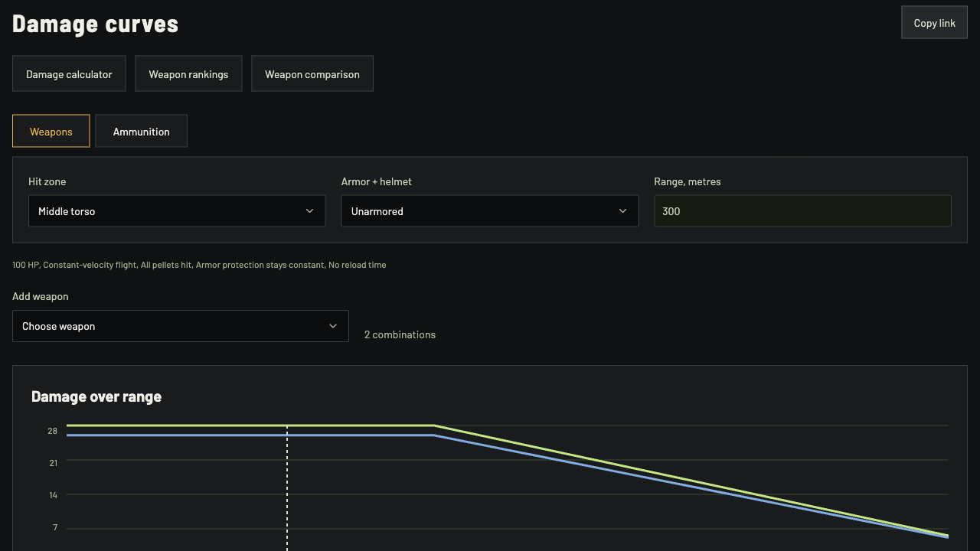Click the y-axis label 28
Screen dimensions: 980x551
(x=52, y=431)
